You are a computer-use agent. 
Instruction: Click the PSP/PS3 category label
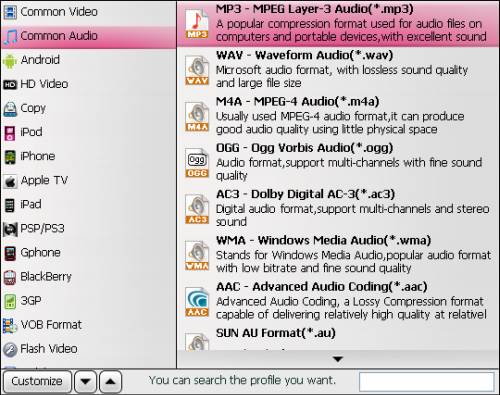[x=42, y=229]
